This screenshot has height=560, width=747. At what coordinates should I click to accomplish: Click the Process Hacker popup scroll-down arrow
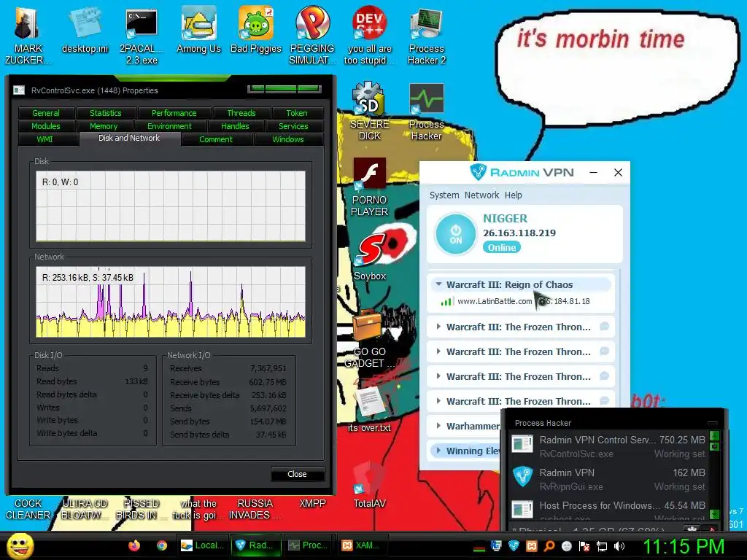coord(714,514)
